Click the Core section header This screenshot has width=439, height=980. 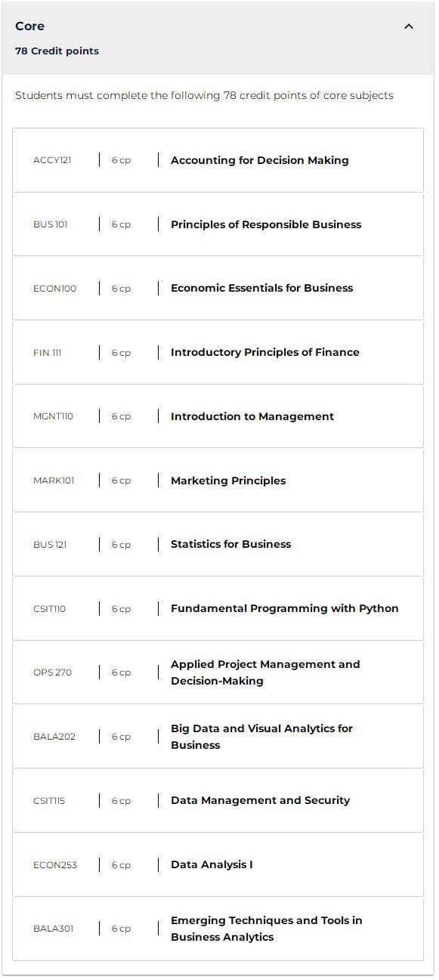tap(218, 39)
